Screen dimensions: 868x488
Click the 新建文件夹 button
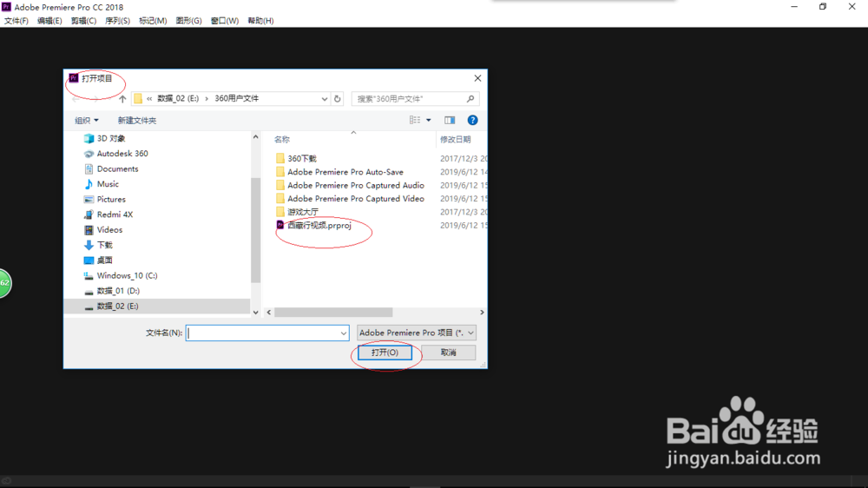point(137,120)
